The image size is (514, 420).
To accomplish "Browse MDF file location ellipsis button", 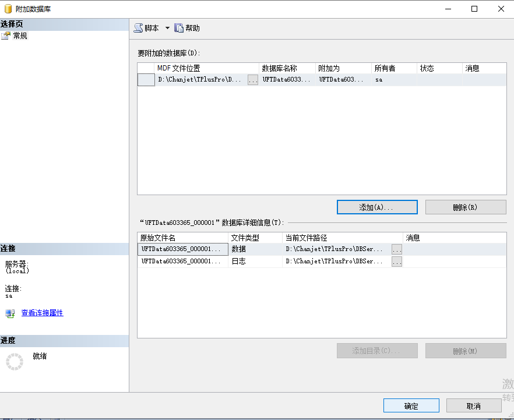I will (x=252, y=80).
